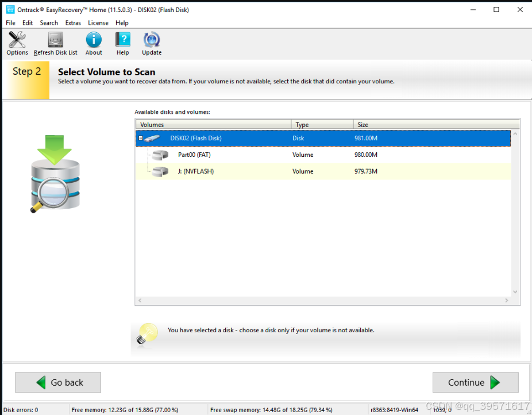
Task: Click the Help book icon
Action: coord(122,40)
